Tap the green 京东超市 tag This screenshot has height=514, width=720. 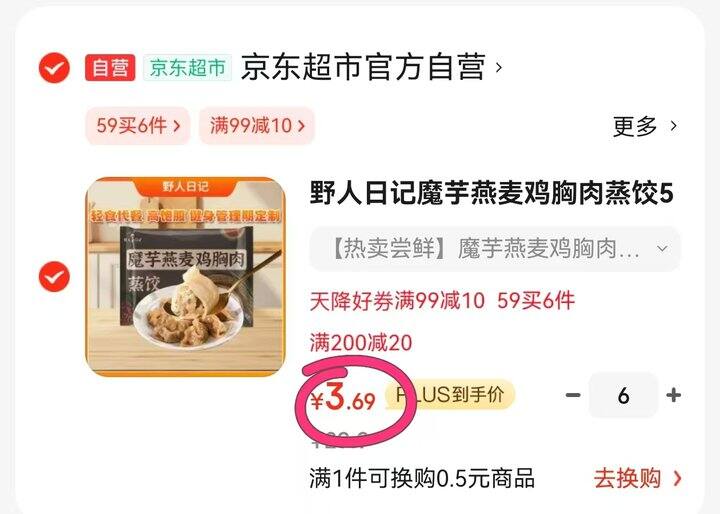(x=187, y=68)
